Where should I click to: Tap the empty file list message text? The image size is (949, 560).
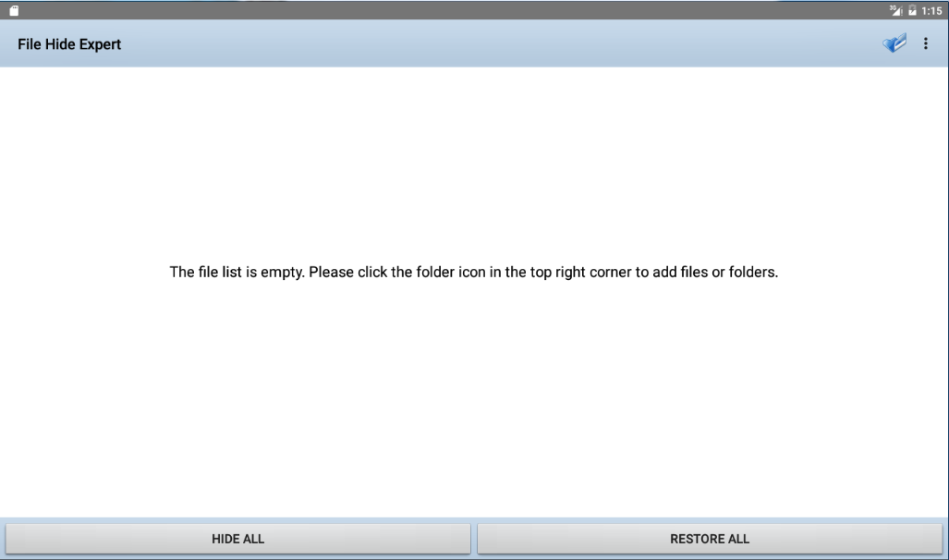click(x=474, y=272)
